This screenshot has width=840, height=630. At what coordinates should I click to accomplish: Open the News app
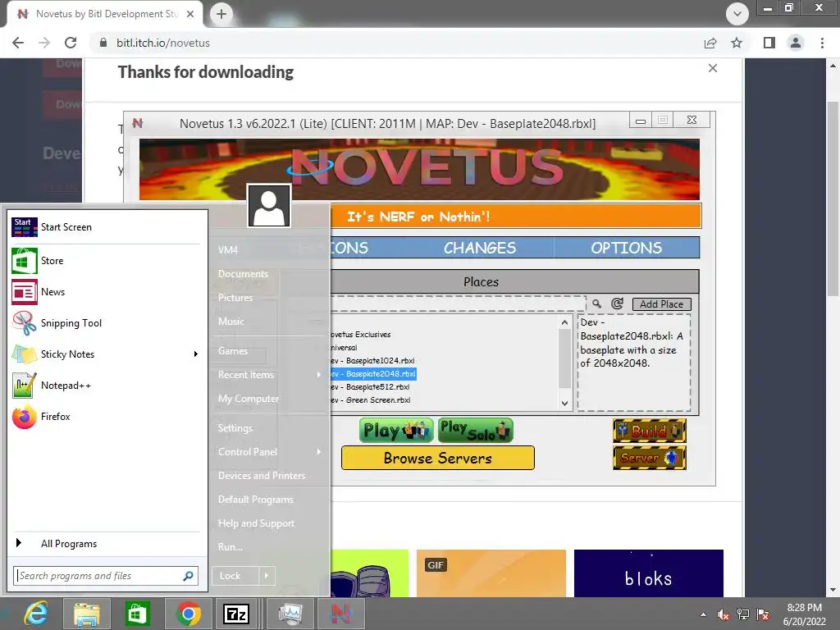105,292
